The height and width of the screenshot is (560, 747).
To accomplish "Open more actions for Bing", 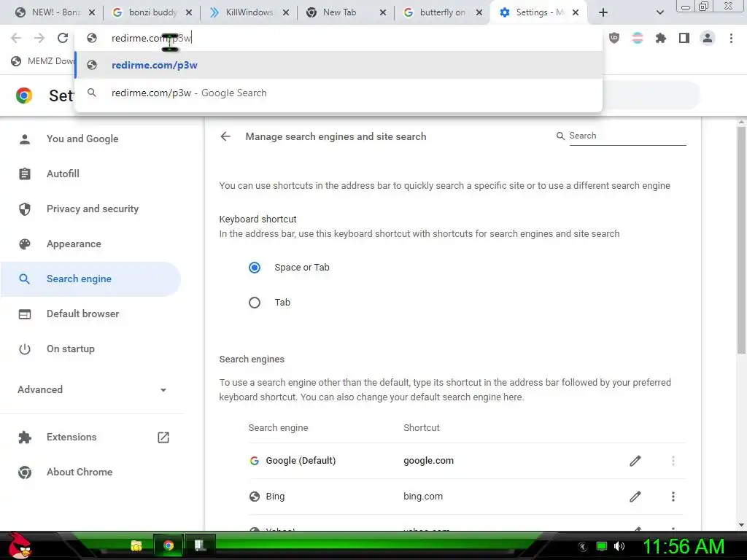I will [x=673, y=497].
